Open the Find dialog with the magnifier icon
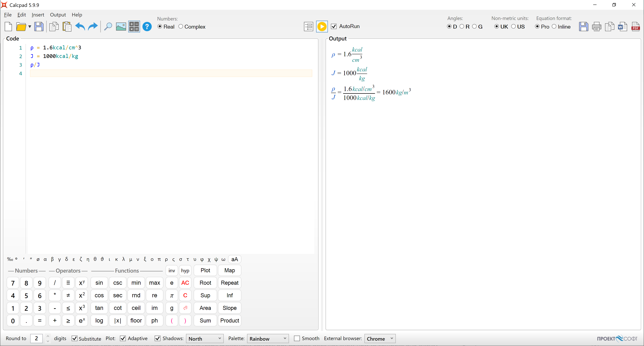644x346 pixels. 108,26
